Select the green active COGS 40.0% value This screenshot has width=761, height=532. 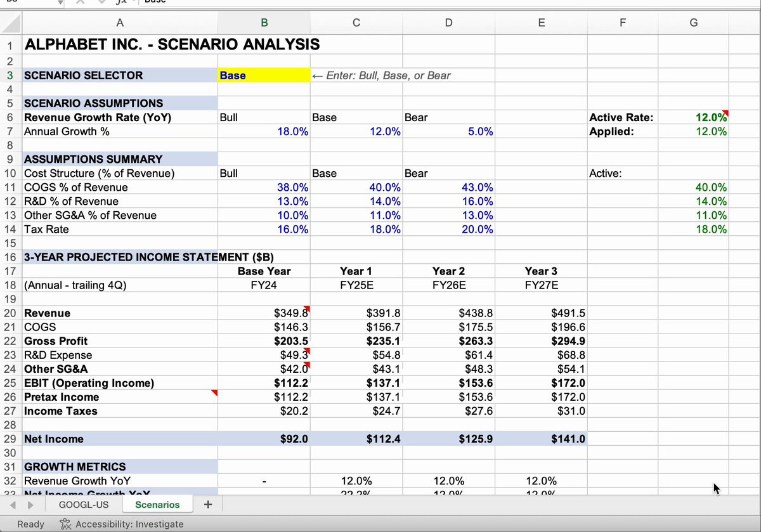pyautogui.click(x=693, y=187)
